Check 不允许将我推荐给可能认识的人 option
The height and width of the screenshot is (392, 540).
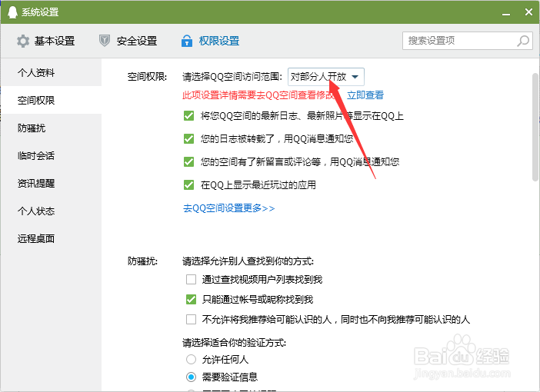tap(191, 320)
